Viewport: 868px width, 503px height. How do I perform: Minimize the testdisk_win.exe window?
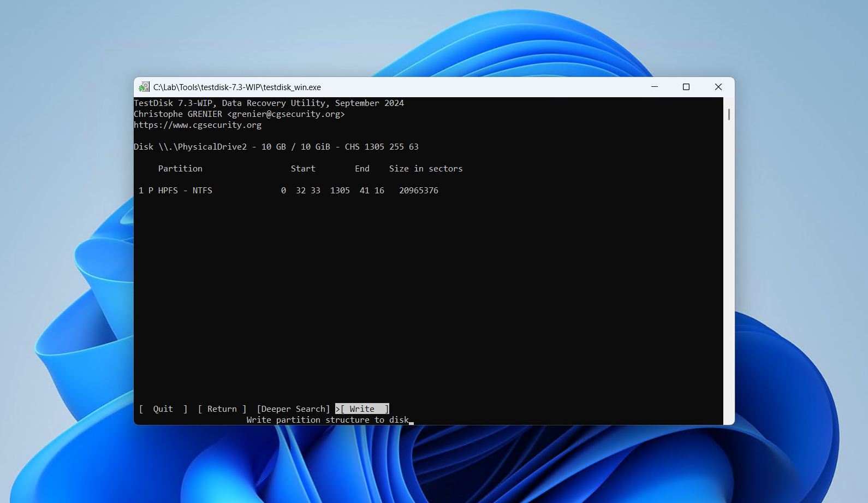(x=655, y=87)
